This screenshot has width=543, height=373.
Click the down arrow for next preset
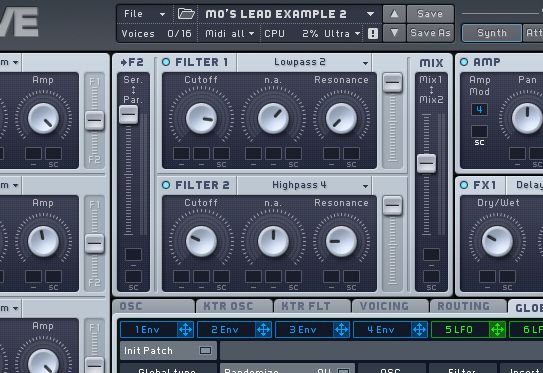[x=394, y=33]
